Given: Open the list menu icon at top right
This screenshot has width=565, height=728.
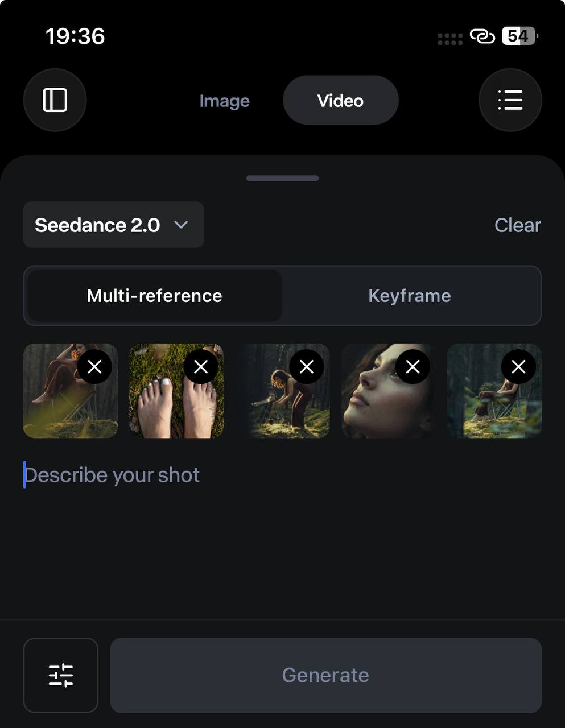Looking at the screenshot, I should click(x=510, y=100).
